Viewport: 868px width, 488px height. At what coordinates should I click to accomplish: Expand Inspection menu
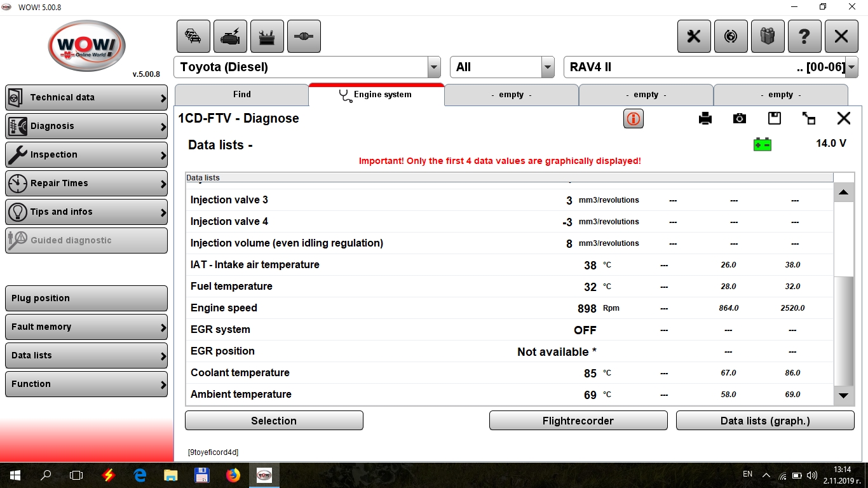86,155
